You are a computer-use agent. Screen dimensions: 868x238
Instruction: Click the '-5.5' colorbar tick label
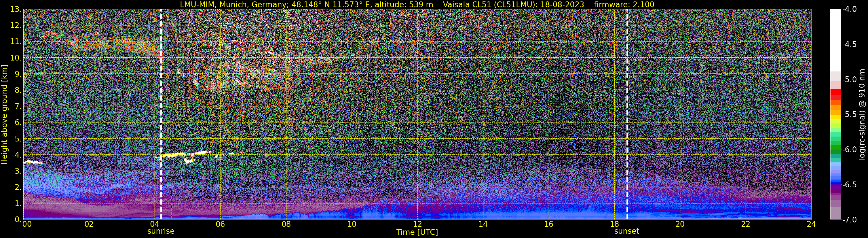(x=849, y=115)
